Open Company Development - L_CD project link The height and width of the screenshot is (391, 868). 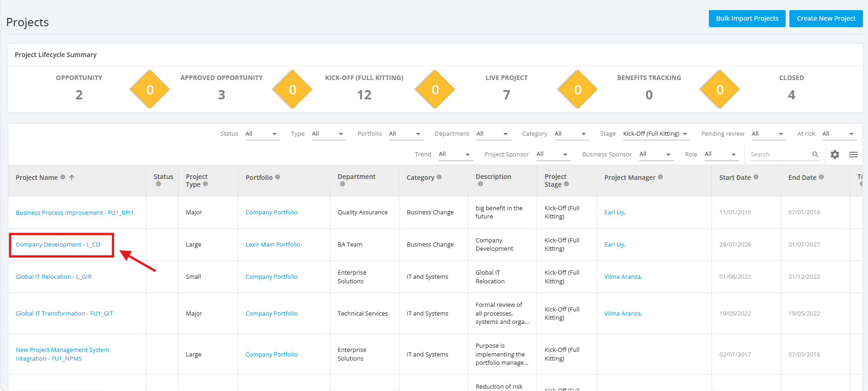(58, 245)
